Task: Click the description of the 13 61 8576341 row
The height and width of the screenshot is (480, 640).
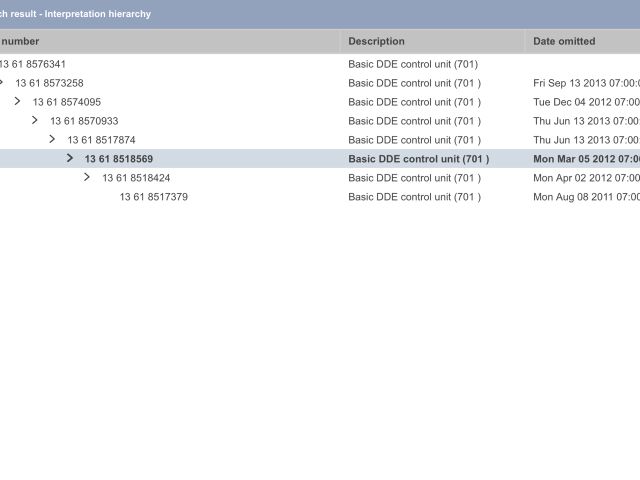Action: (413, 64)
